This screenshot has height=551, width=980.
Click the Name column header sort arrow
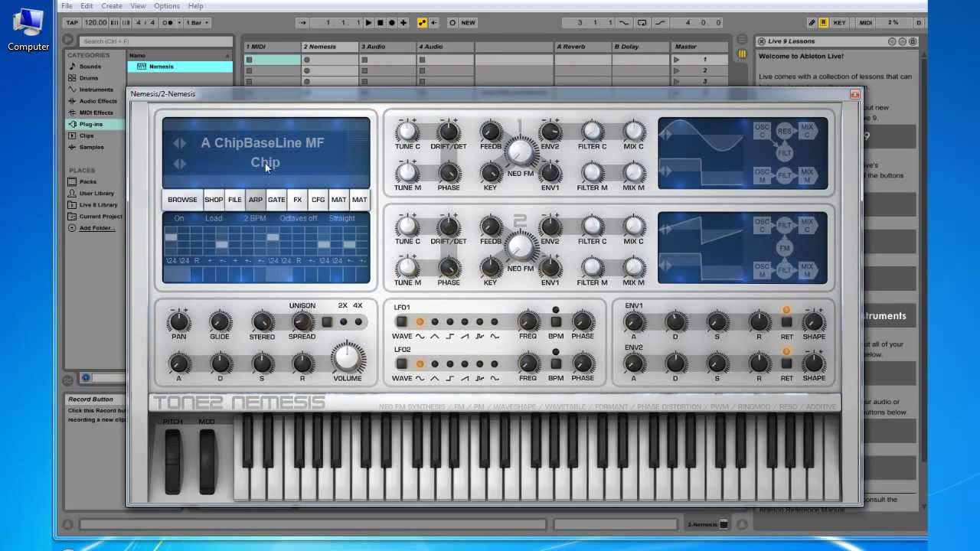click(x=227, y=56)
